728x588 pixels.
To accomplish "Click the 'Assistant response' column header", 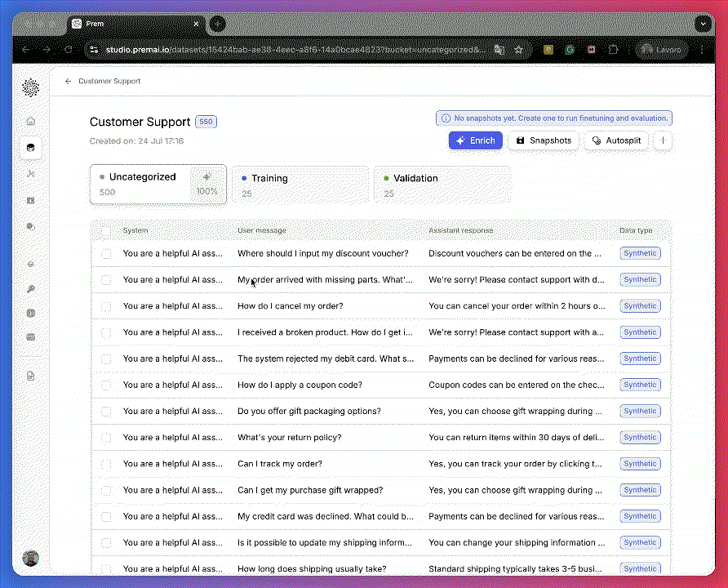I will tap(460, 230).
